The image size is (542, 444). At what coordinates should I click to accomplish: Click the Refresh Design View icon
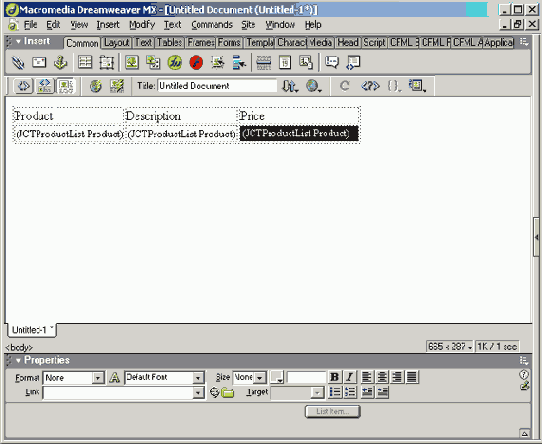click(344, 85)
